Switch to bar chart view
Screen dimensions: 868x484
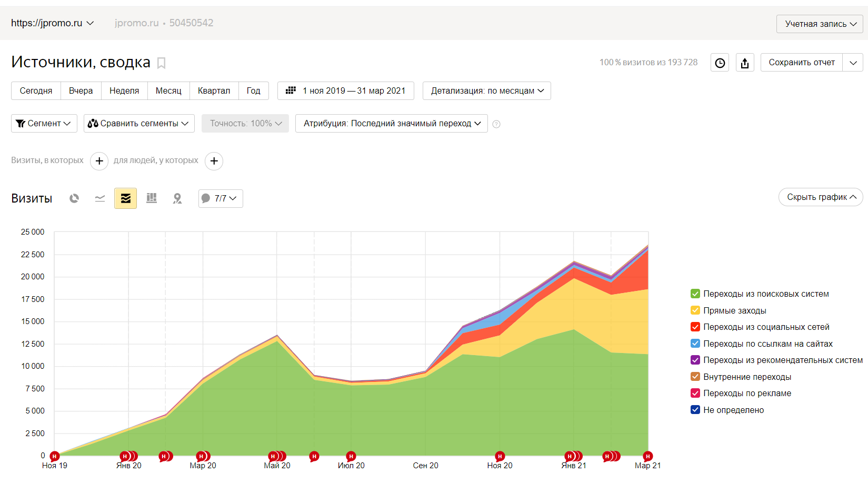pos(152,198)
